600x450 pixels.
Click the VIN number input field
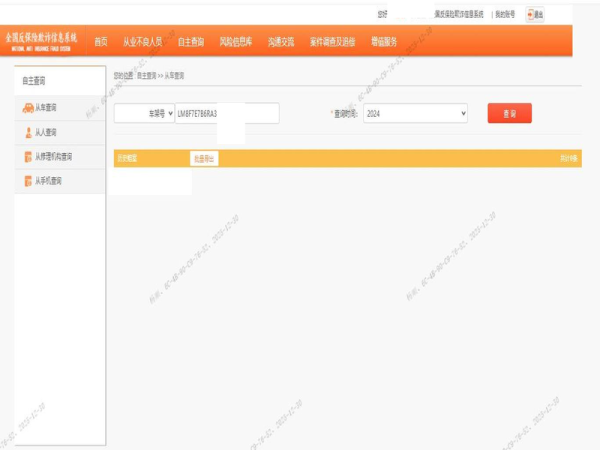pyautogui.click(x=227, y=114)
